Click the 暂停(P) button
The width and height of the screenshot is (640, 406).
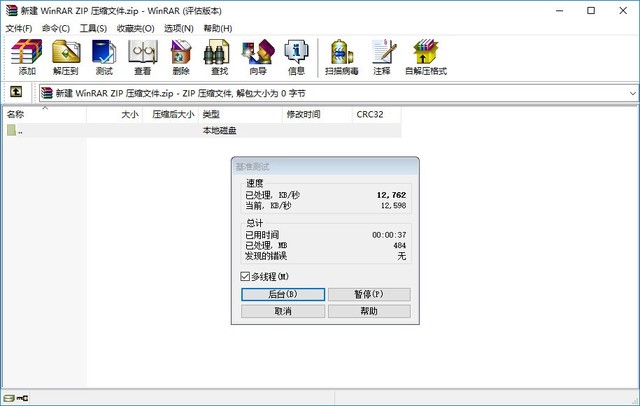pos(369,294)
